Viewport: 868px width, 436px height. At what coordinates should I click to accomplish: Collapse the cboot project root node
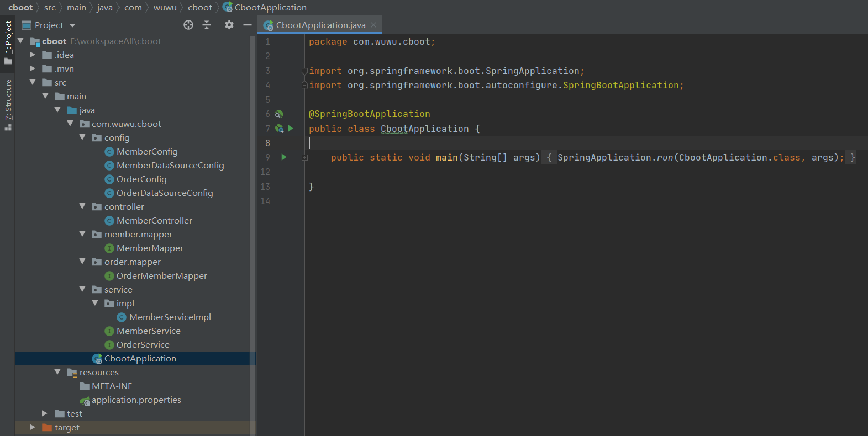point(20,41)
